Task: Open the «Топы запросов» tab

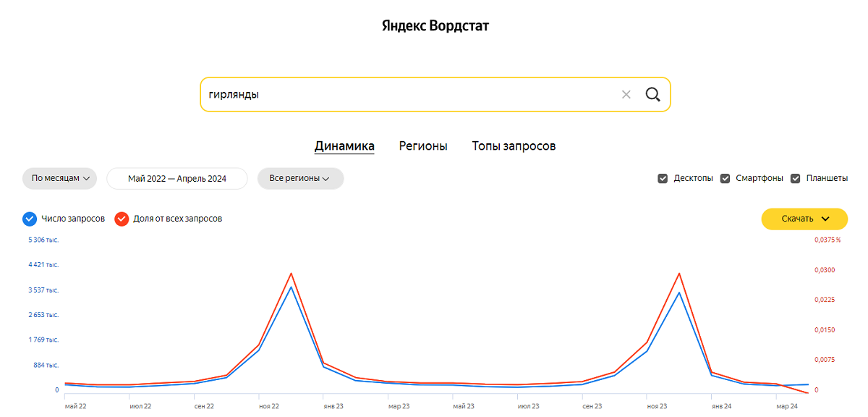Action: pos(514,146)
